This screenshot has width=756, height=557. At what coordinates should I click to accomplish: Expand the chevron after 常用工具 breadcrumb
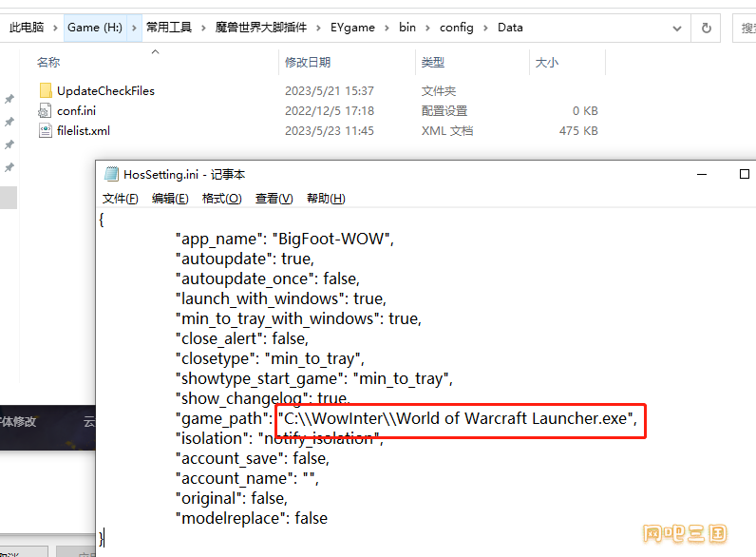click(x=203, y=28)
